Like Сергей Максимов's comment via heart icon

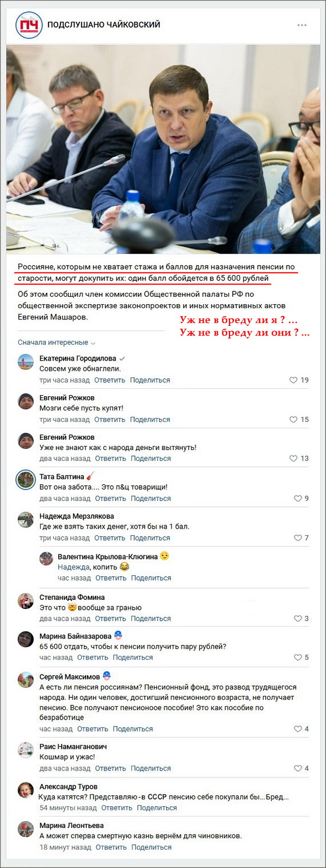coord(298,729)
